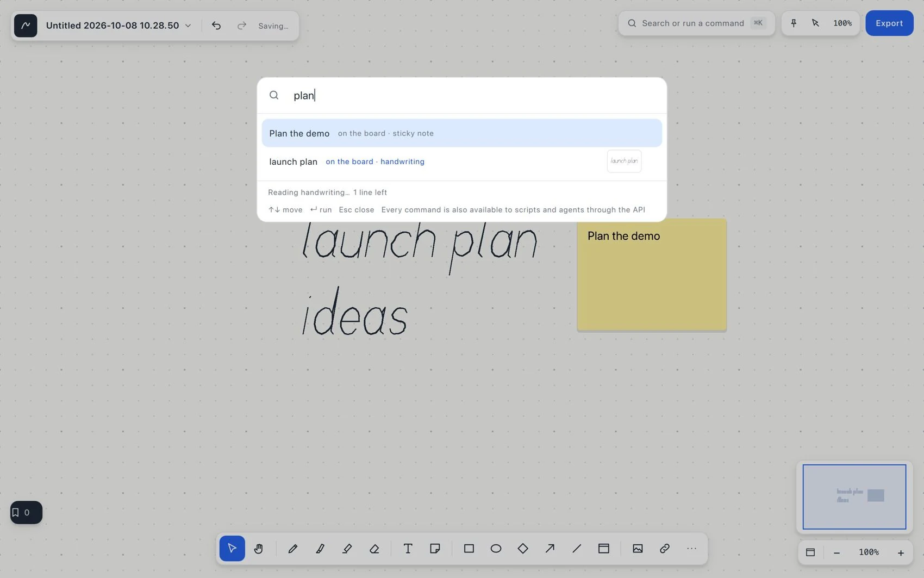
Task: Click the launch plan handwriting thumbnail preview
Action: [x=624, y=161]
